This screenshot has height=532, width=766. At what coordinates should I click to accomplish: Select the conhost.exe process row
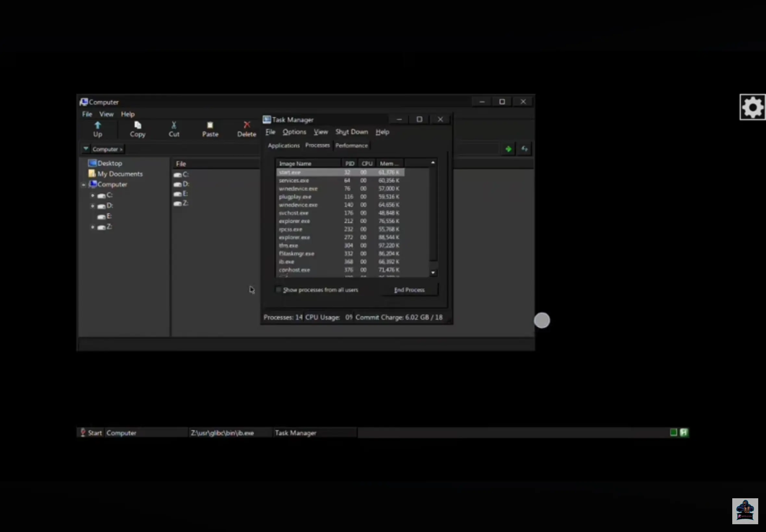coord(340,270)
